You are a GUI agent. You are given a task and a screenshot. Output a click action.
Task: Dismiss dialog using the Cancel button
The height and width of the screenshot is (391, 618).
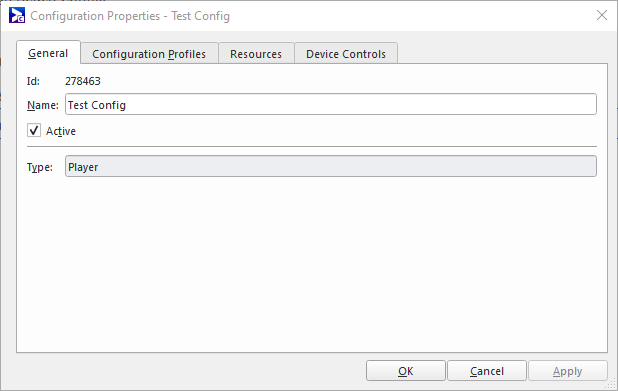[487, 371]
